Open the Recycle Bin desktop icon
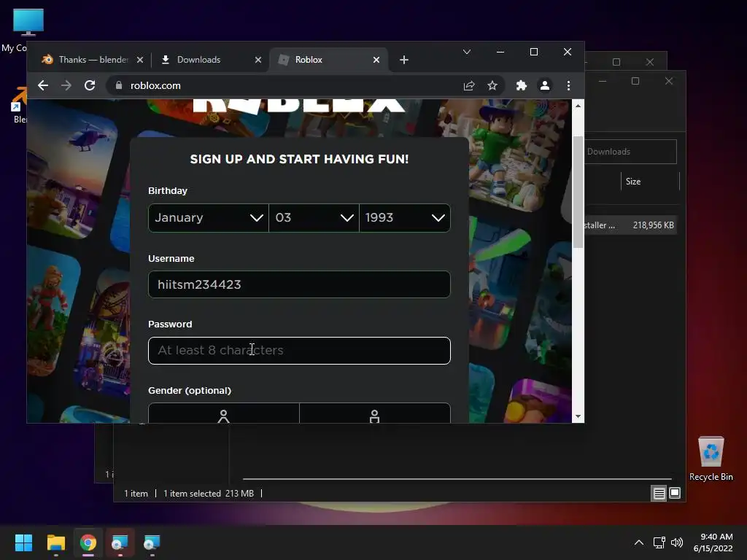The image size is (747, 560). click(711, 459)
